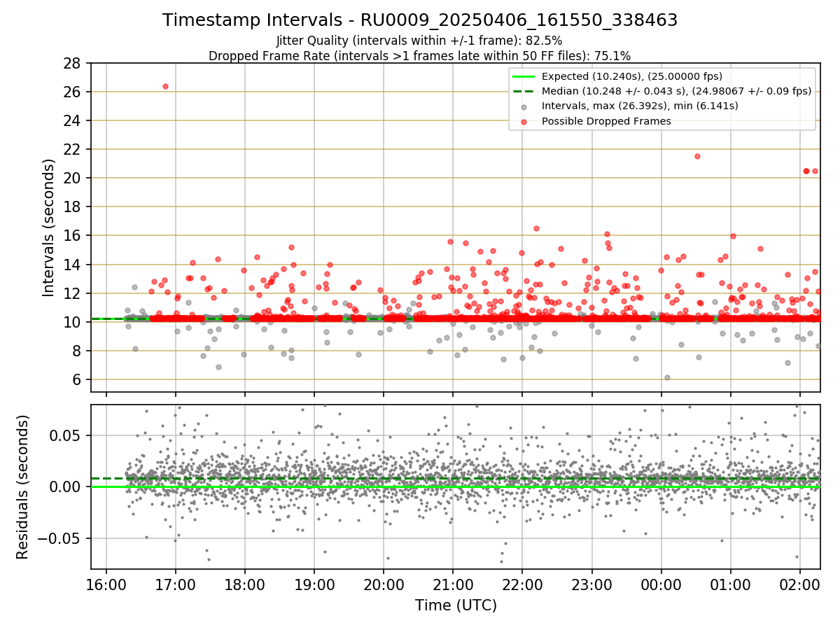
Task: Click the 'Residuals (seconds)' y-axis label
Action: (x=22, y=487)
